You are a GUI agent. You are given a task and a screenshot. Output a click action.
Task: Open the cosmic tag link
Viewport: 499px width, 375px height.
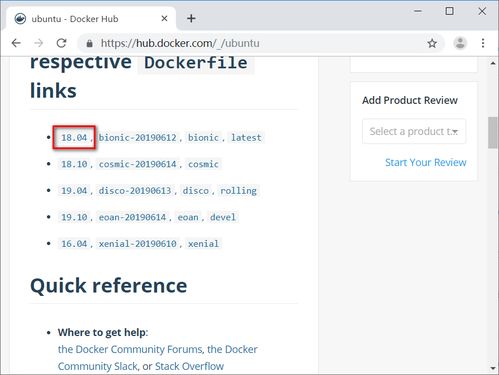click(x=203, y=164)
